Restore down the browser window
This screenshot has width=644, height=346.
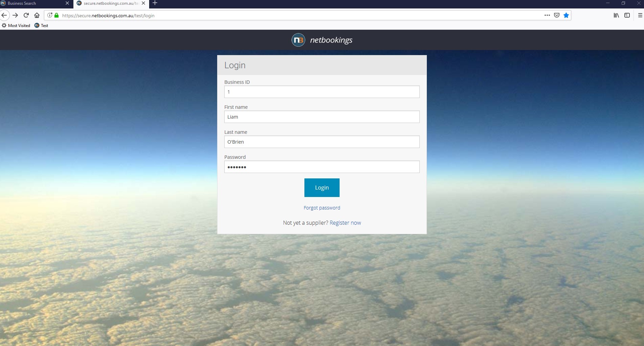pyautogui.click(x=623, y=3)
